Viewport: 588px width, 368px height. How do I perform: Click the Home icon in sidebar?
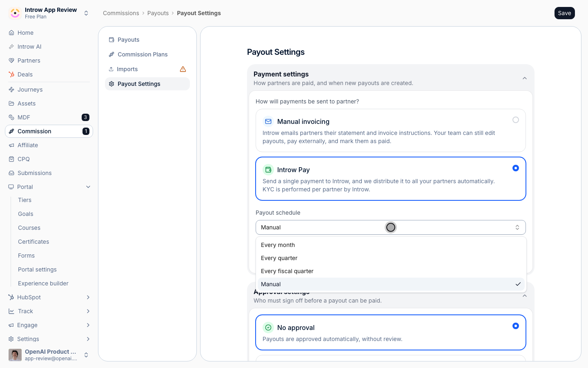11,33
